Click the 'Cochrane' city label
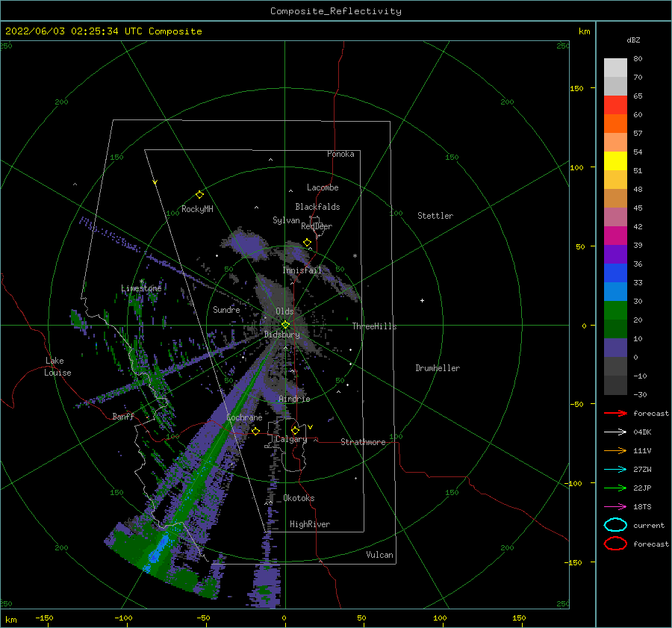Image resolution: width=672 pixels, height=628 pixels. pyautogui.click(x=244, y=417)
